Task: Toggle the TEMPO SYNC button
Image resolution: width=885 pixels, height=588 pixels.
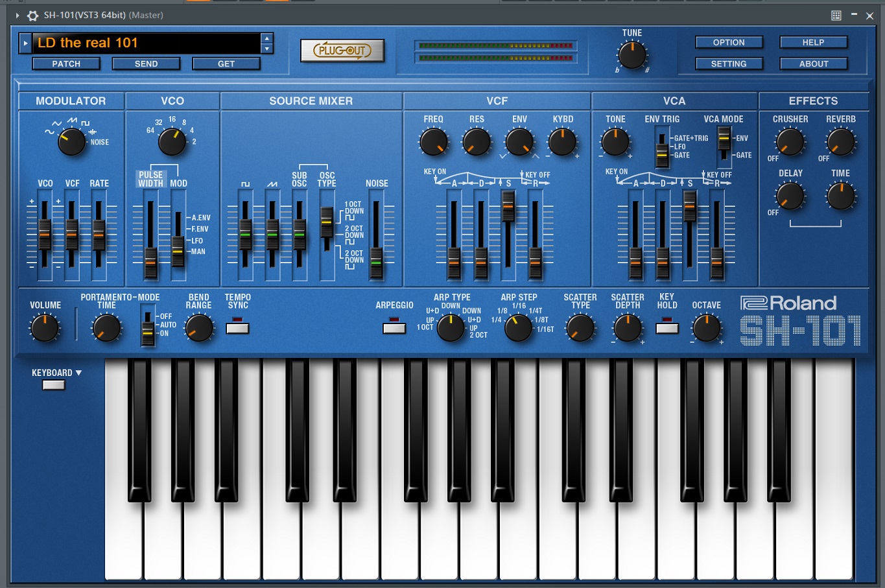Action: [x=238, y=328]
